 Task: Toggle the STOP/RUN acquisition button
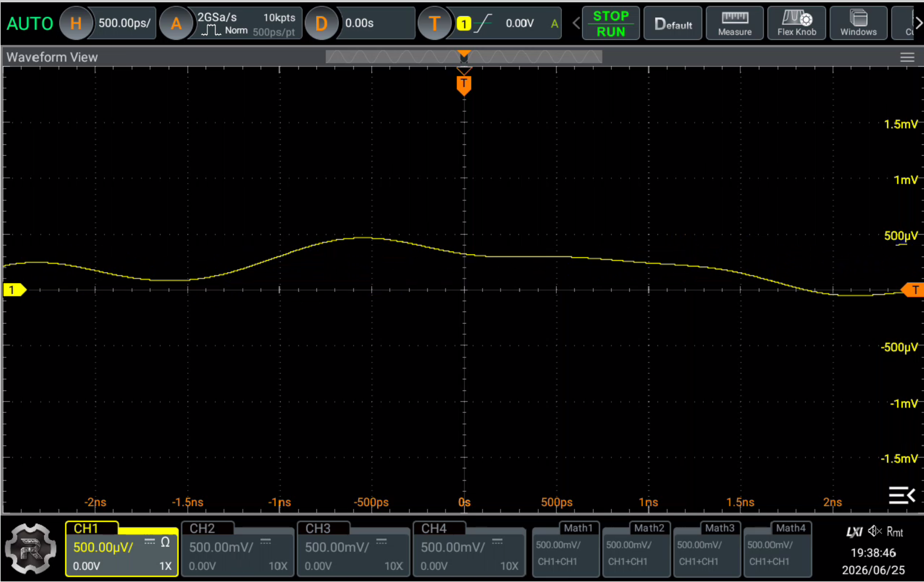[x=611, y=23]
